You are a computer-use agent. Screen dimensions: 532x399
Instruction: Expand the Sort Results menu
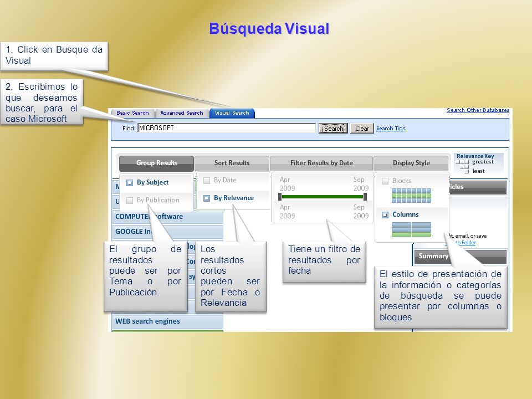click(x=232, y=163)
